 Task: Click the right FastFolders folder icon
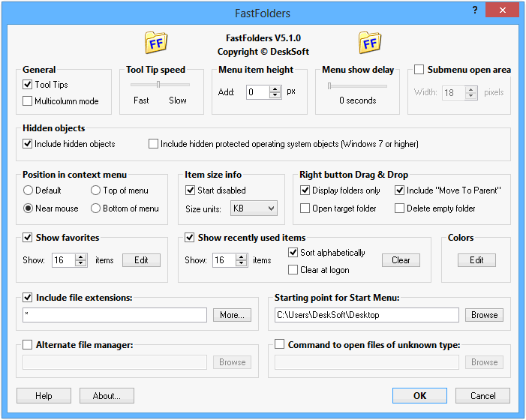click(x=370, y=43)
